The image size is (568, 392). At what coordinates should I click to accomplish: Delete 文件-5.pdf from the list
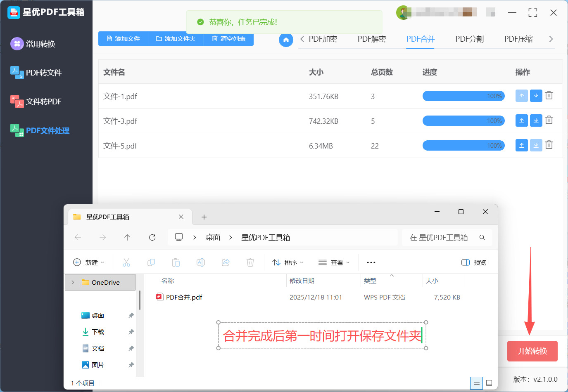click(x=549, y=145)
